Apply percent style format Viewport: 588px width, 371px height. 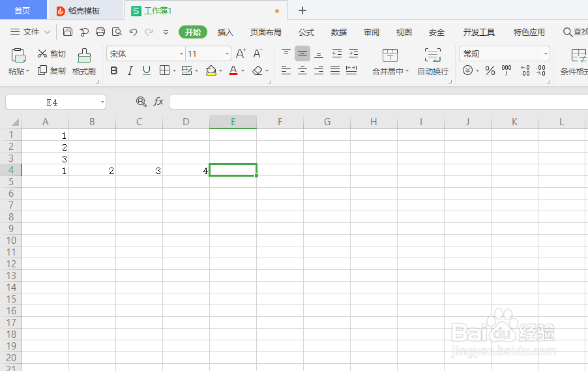click(x=490, y=70)
